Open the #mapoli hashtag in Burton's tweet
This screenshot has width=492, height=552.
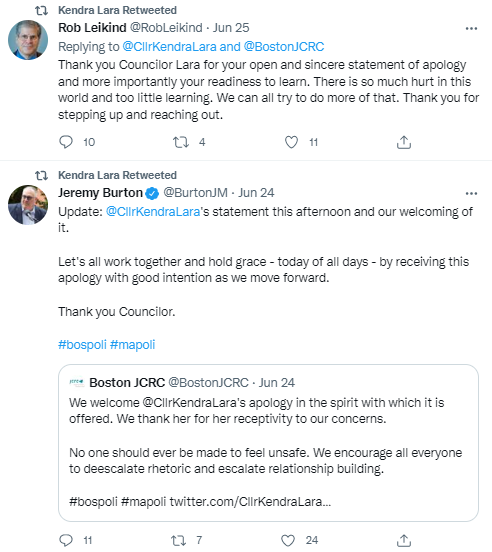click(x=132, y=344)
